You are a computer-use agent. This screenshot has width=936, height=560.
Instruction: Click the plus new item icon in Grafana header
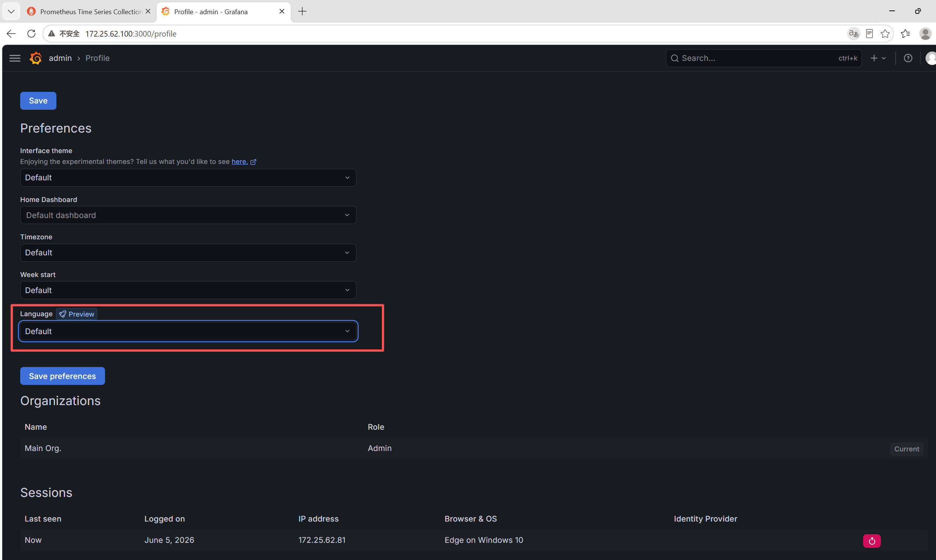click(x=878, y=58)
